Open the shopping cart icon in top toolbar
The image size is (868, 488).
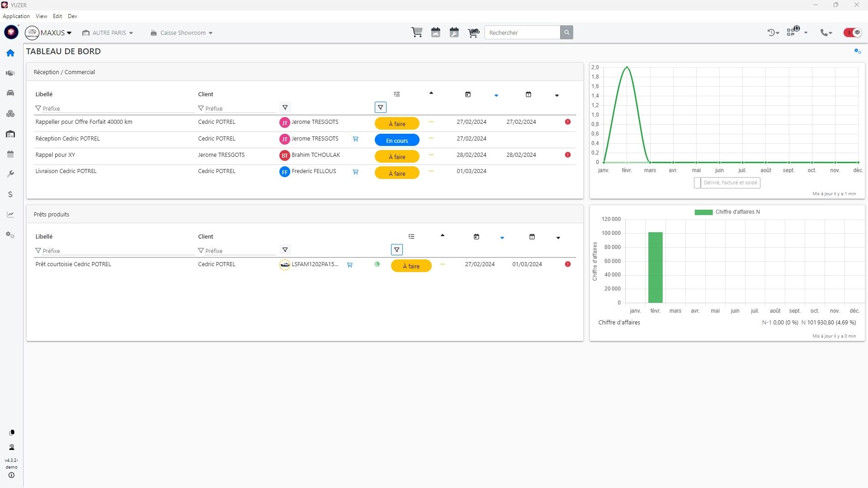[x=417, y=33]
